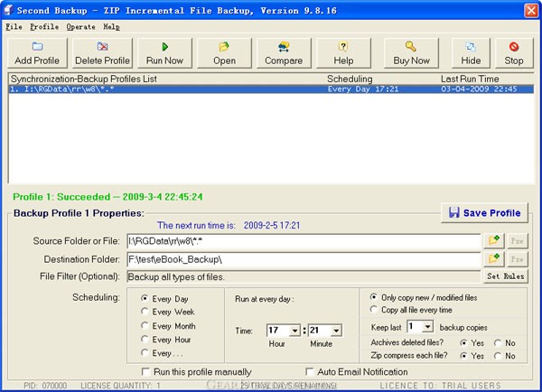This screenshot has width=542, height=392.
Task: Select the 'Every . . .' custom scheduling option
Action: 162,353
